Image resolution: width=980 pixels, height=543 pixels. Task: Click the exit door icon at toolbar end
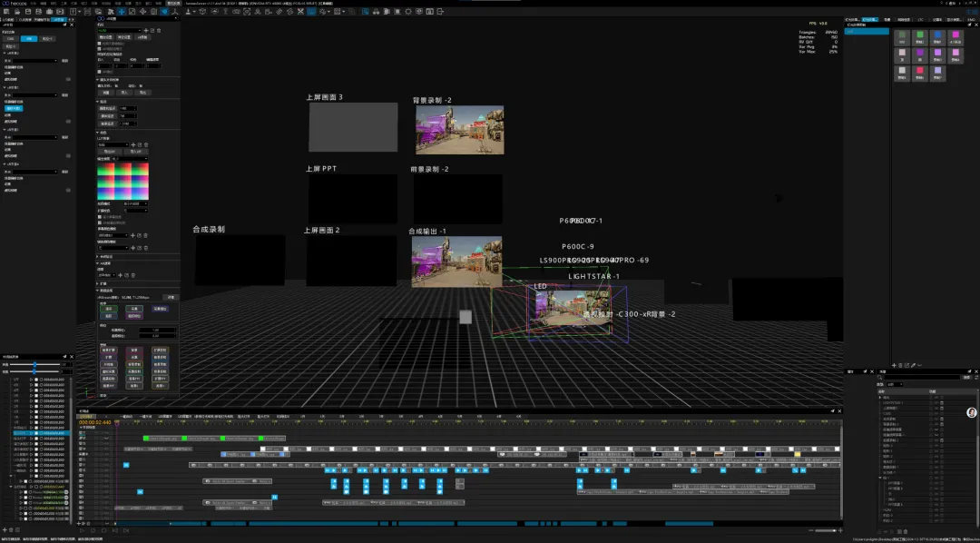pos(439,11)
